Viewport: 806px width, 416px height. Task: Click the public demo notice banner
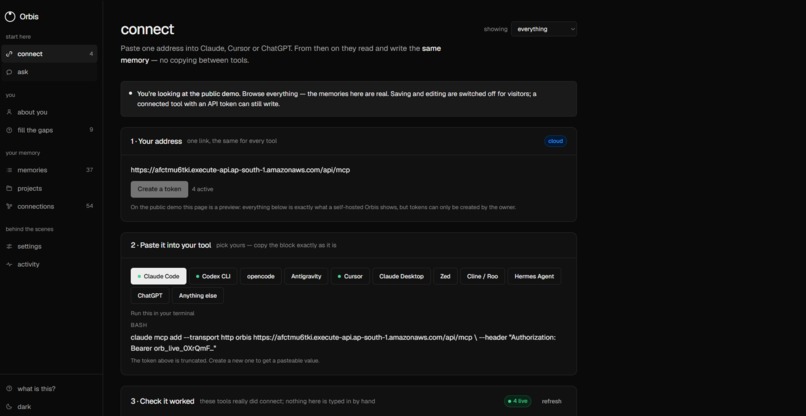(x=349, y=99)
